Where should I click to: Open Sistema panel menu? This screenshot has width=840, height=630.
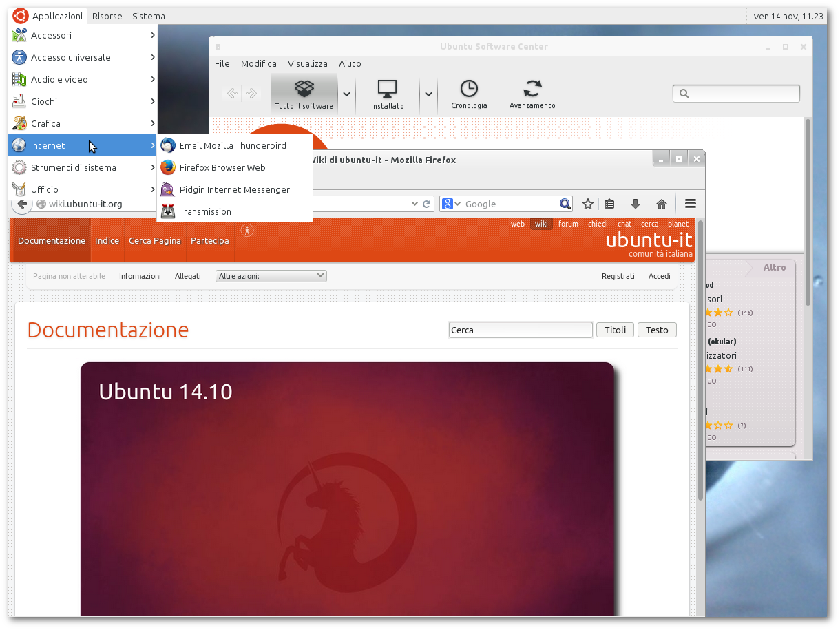(x=149, y=16)
